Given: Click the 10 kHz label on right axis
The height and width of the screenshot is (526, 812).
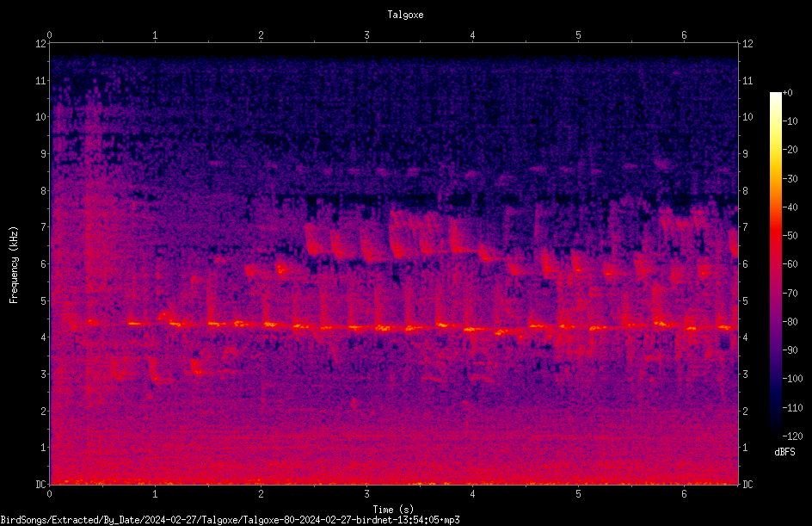Looking at the screenshot, I should [x=747, y=117].
